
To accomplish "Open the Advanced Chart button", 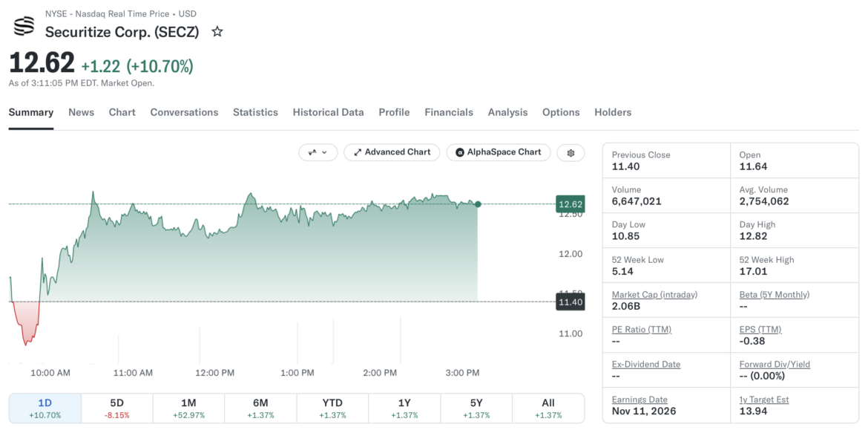I will [x=392, y=152].
